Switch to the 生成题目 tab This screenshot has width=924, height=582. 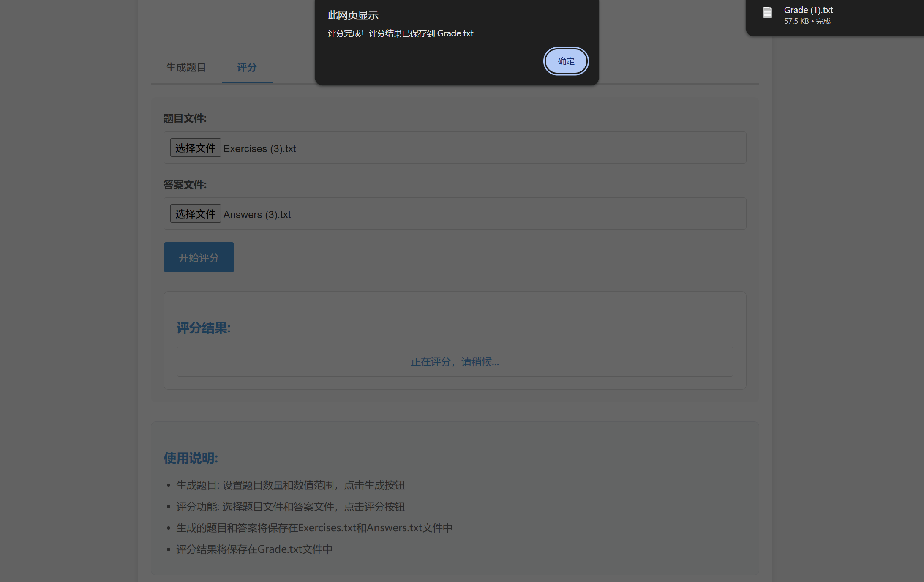186,67
